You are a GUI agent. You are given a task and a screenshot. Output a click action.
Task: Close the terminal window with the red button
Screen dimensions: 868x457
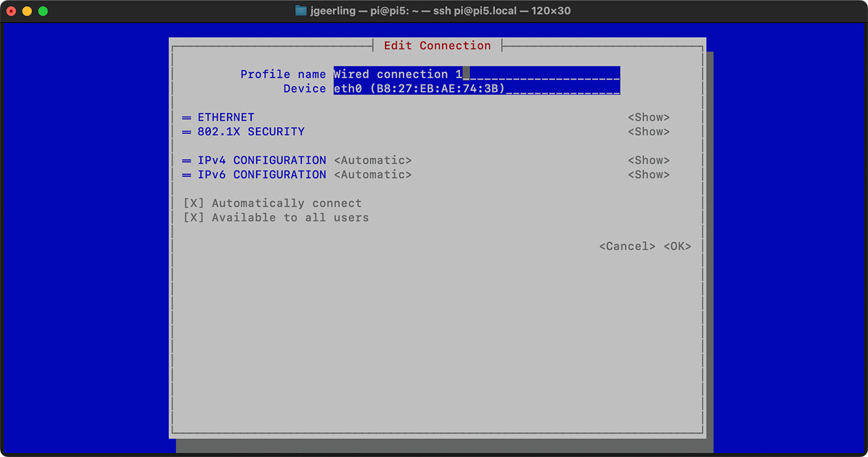coord(11,11)
